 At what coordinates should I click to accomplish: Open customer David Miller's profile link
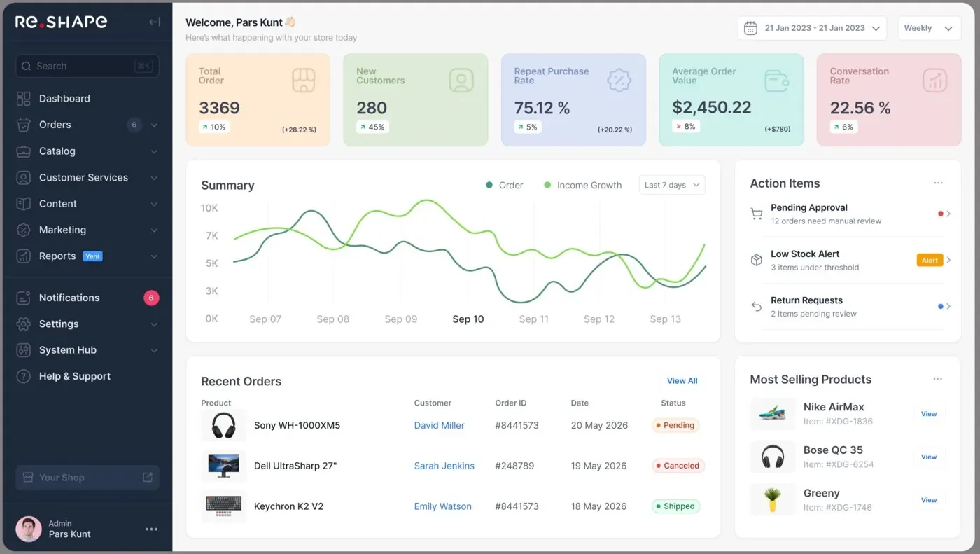click(439, 425)
